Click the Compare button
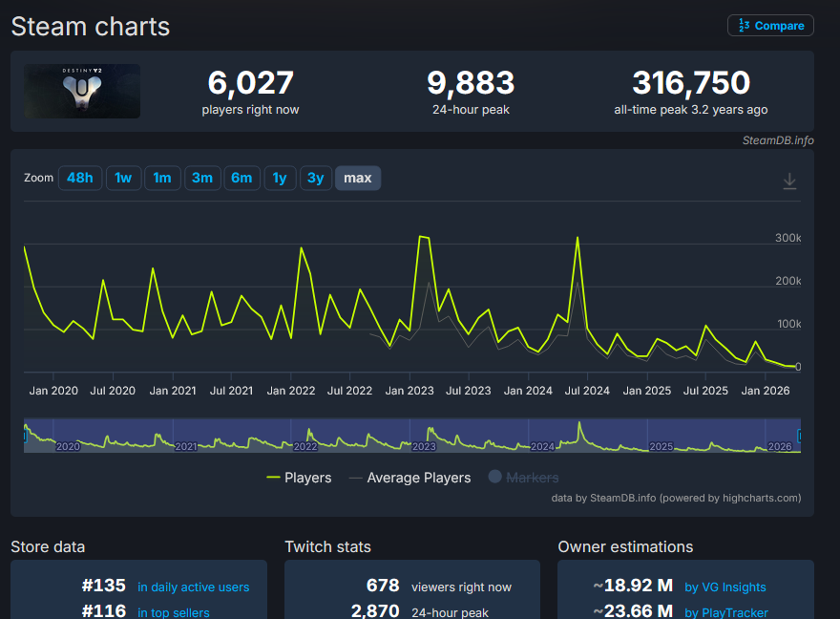Screen dimensions: 840x619 tap(770, 26)
